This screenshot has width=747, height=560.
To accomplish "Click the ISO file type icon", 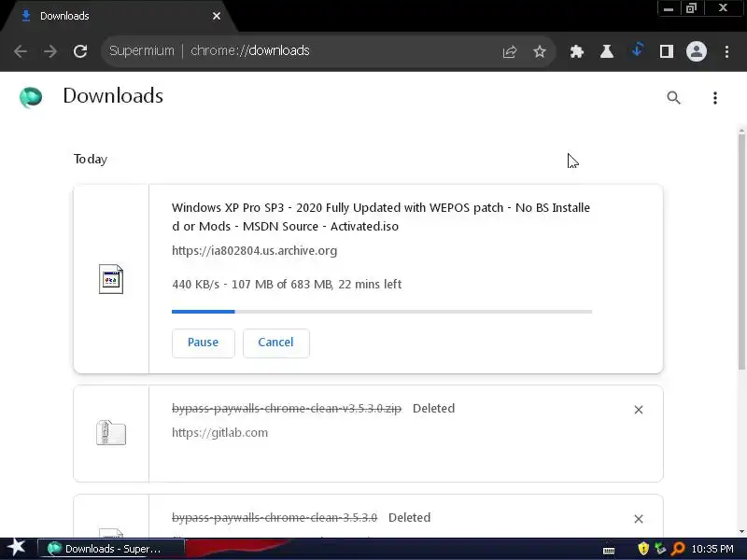I will [x=111, y=279].
